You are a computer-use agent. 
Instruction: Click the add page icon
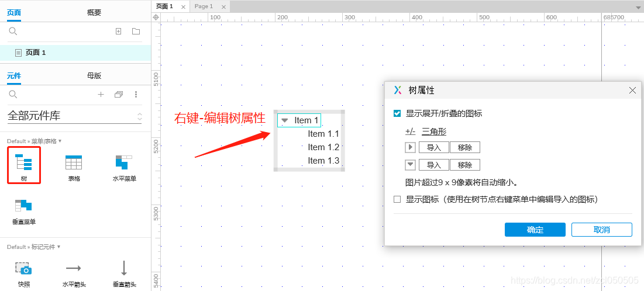[x=118, y=31]
